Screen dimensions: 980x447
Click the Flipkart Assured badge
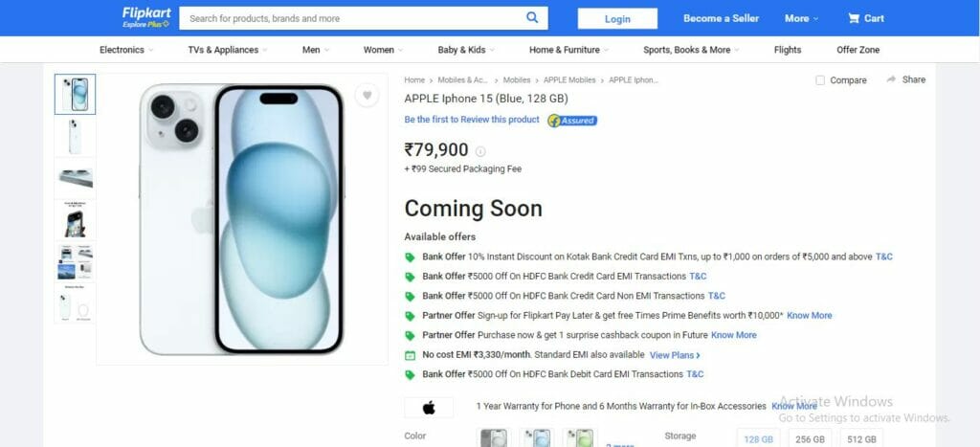[572, 121]
